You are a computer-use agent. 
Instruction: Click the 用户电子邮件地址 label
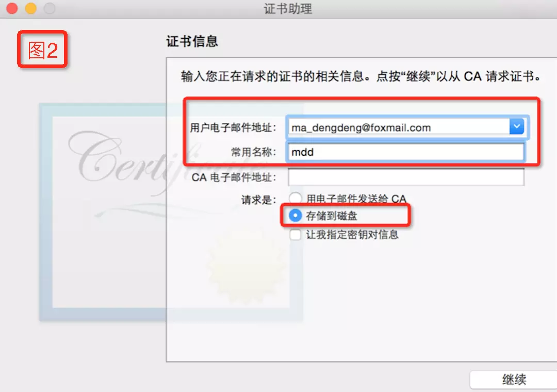233,127
